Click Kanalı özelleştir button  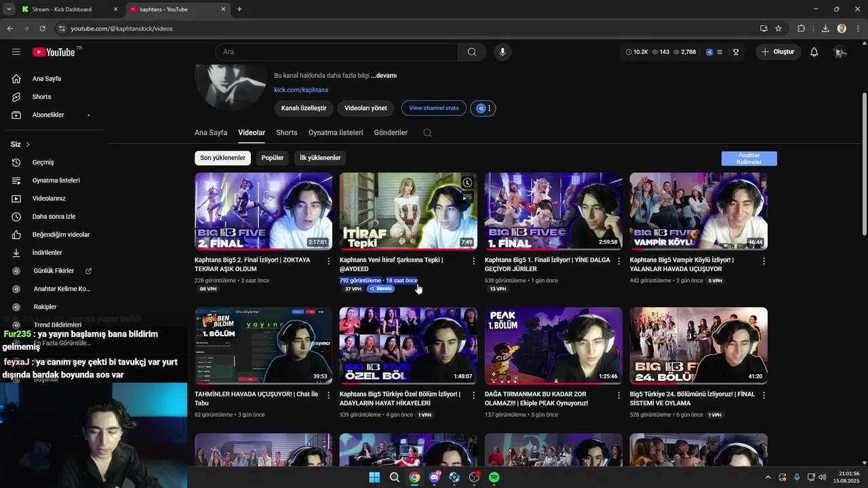pyautogui.click(x=304, y=108)
